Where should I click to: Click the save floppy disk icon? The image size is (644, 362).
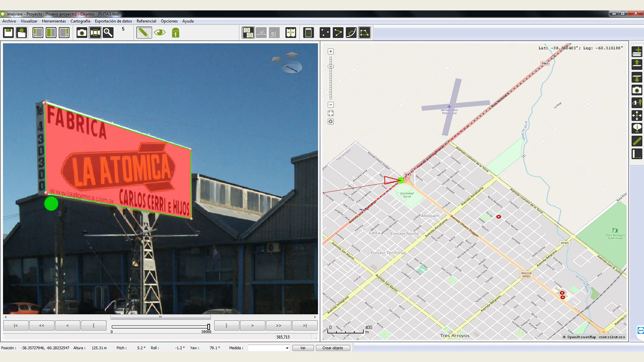pos(8,33)
